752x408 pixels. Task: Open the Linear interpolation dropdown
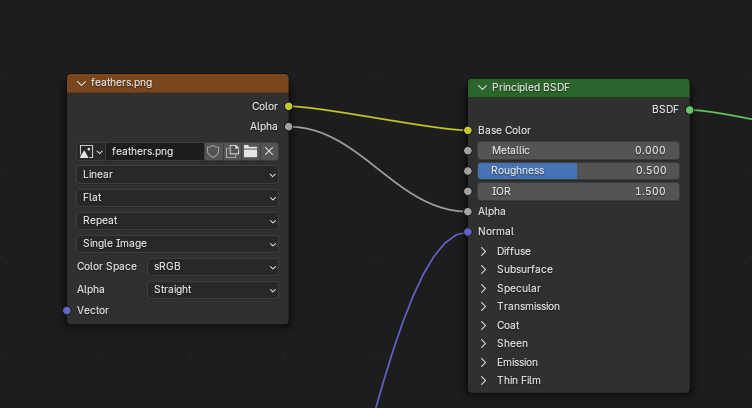[177, 174]
